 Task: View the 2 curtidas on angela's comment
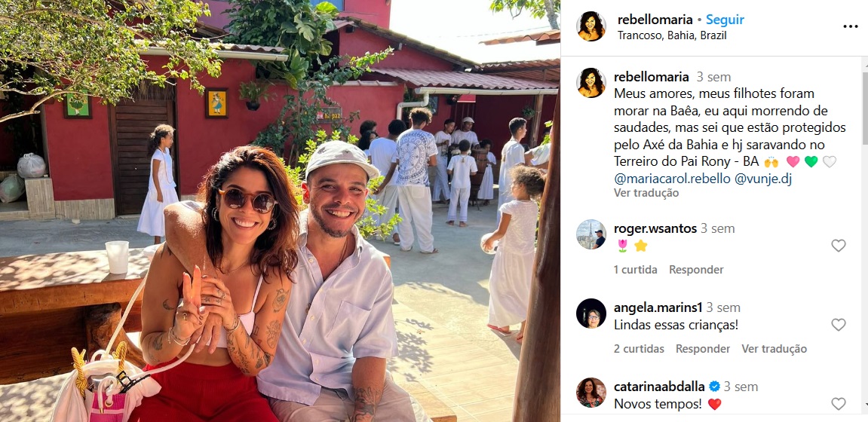639,349
